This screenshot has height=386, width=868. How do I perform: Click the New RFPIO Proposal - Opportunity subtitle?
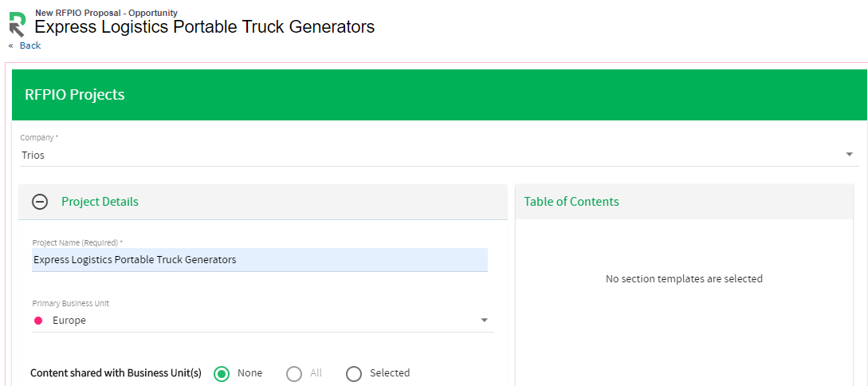coord(106,13)
